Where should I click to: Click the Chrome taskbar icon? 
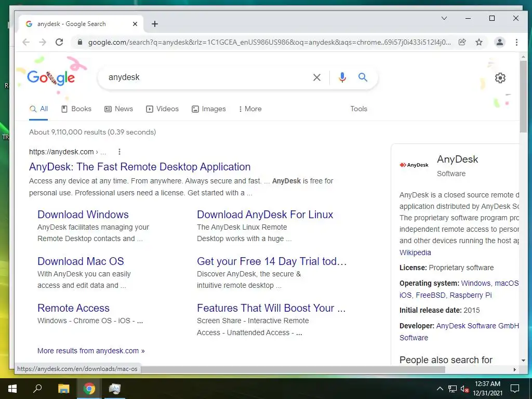coord(89,389)
